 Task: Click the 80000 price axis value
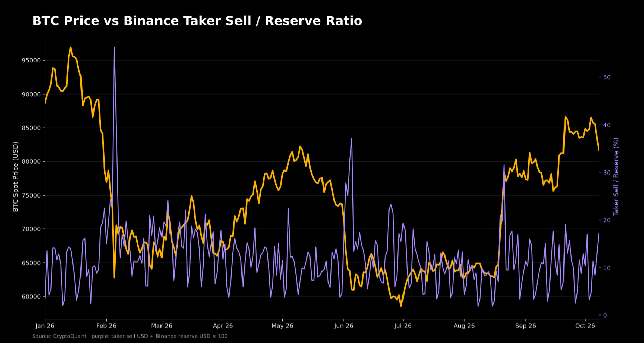point(32,161)
